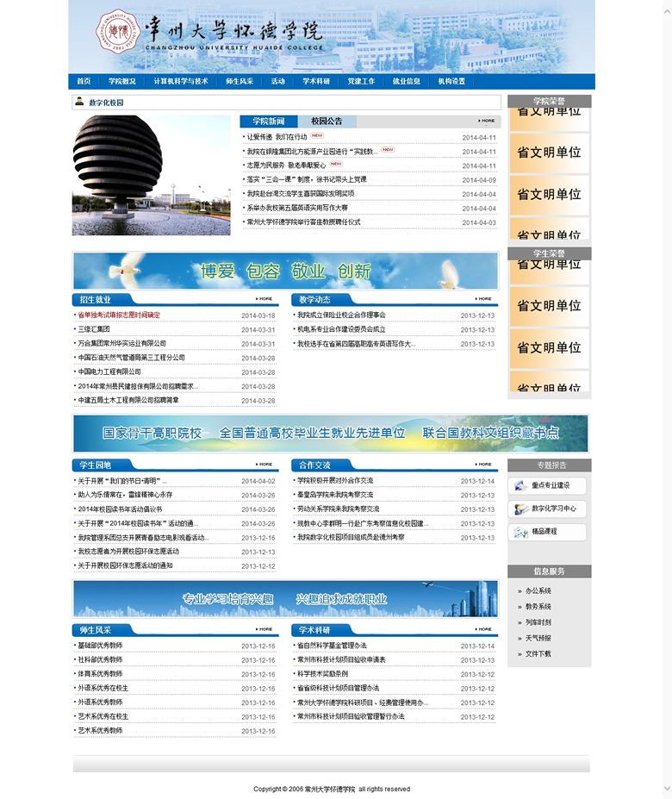Go to 就业信息 in the navigation bar

[406, 81]
